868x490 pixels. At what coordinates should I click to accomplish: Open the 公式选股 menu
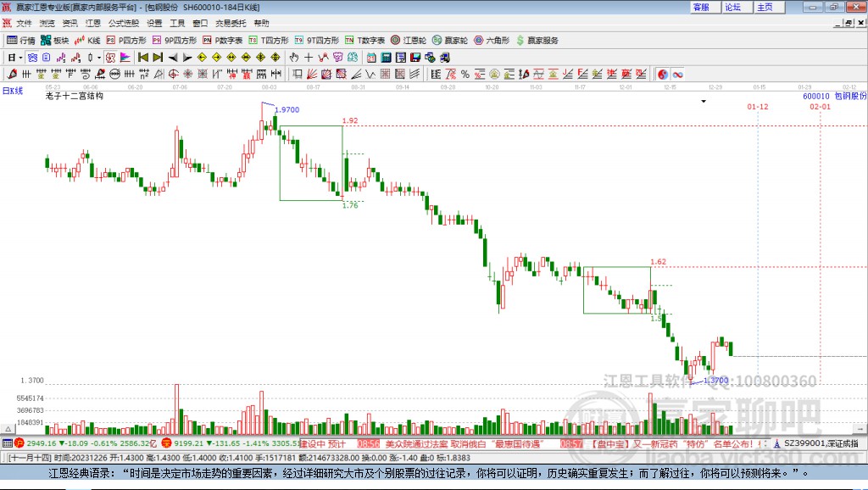point(124,23)
